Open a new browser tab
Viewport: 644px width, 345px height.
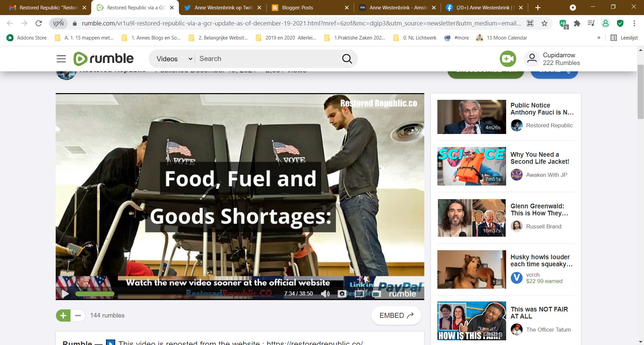538,7
